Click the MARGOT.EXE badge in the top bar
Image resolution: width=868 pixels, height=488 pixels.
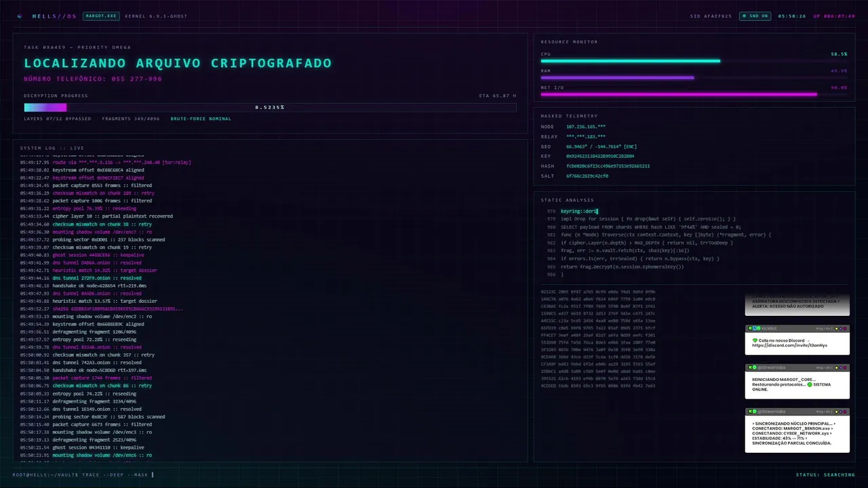click(101, 16)
